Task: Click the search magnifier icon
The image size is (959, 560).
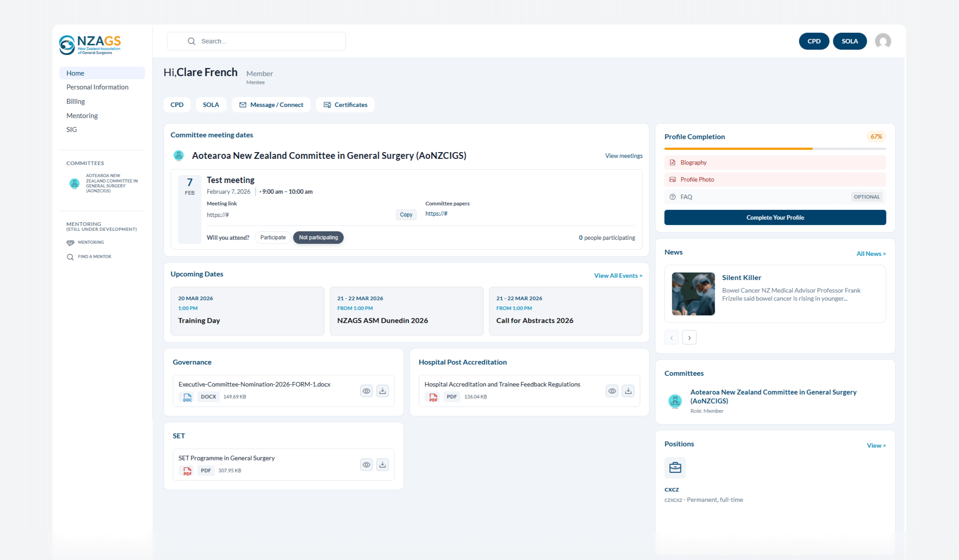Action: pos(191,41)
